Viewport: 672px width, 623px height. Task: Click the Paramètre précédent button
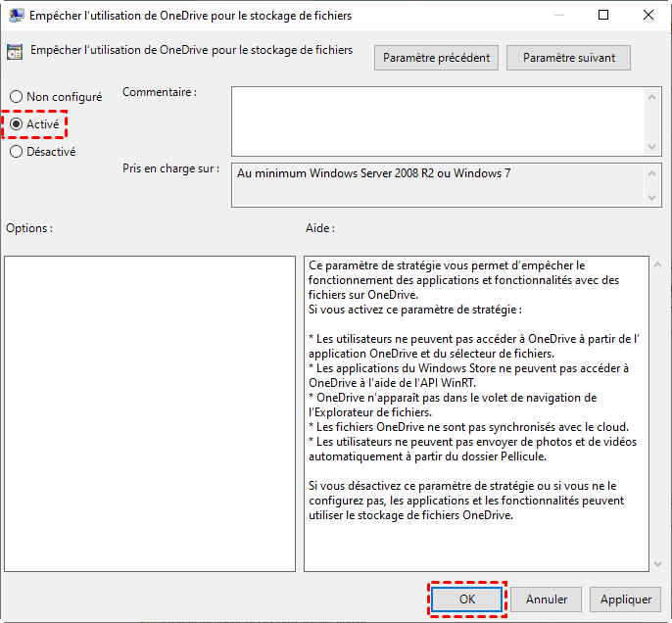pyautogui.click(x=436, y=58)
